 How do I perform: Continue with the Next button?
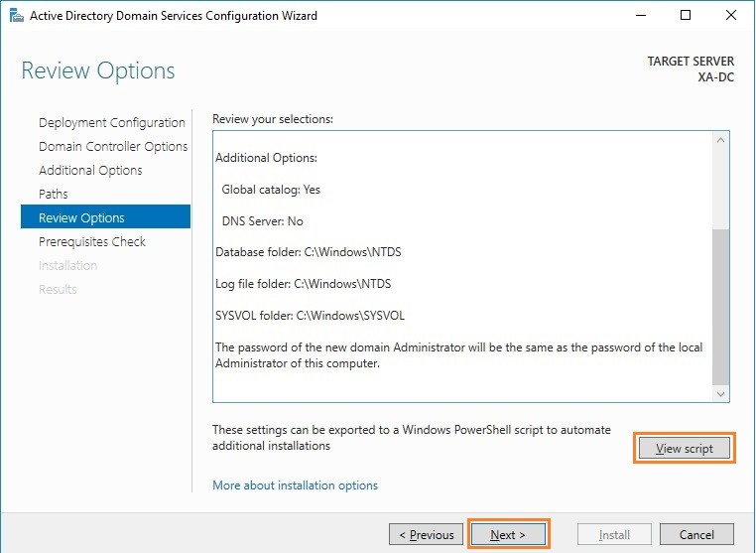pos(508,535)
